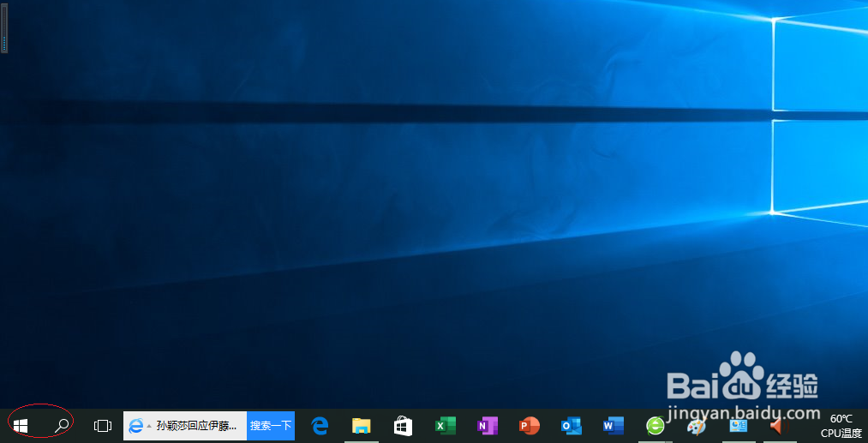Launch PowerPoint from taskbar
This screenshot has width=868, height=443.
[x=530, y=426]
